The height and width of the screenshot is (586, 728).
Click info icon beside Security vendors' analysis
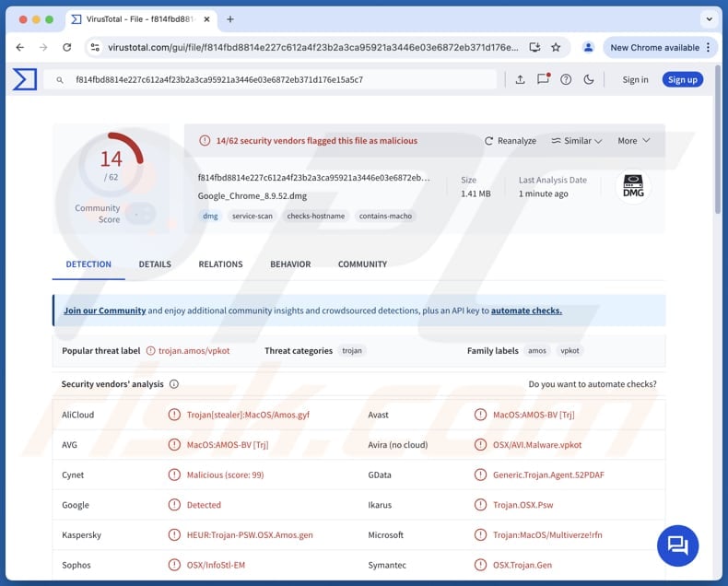click(x=174, y=384)
